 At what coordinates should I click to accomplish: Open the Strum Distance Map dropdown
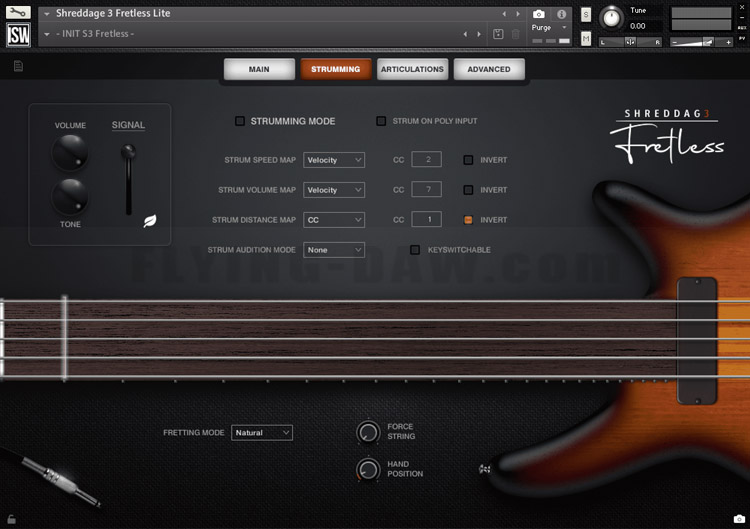tap(334, 220)
